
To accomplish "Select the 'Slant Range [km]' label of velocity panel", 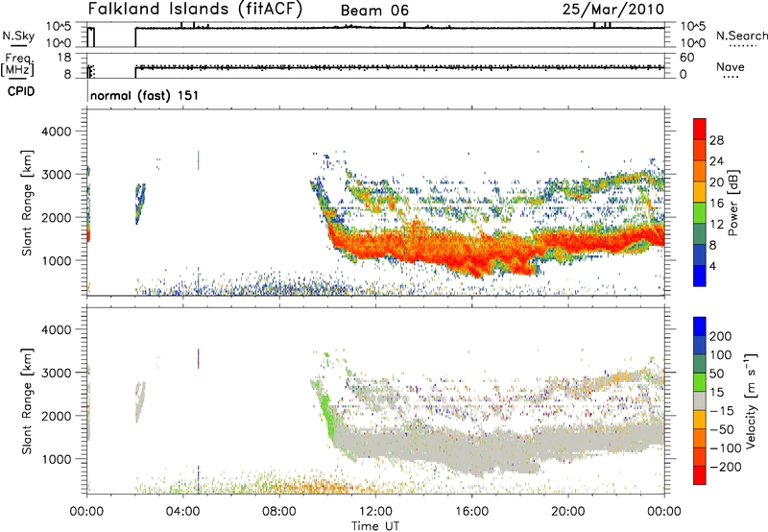I will click(x=27, y=401).
